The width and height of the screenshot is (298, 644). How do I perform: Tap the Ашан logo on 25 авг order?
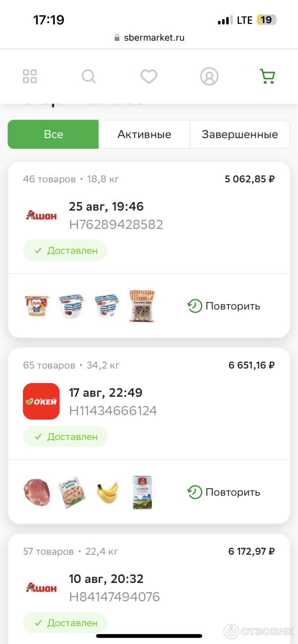pyautogui.click(x=41, y=215)
